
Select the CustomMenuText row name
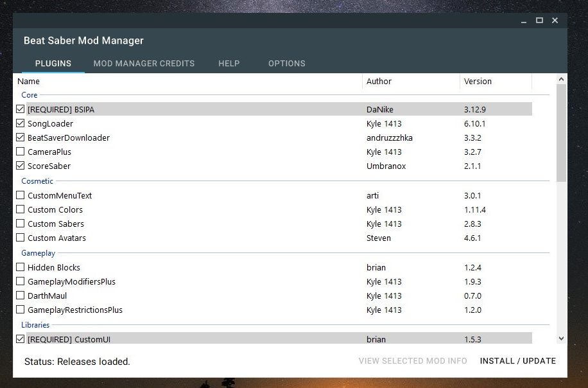coord(60,195)
